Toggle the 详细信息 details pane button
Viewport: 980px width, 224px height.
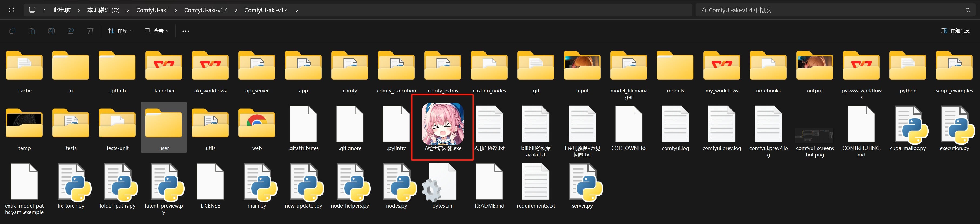point(955,31)
